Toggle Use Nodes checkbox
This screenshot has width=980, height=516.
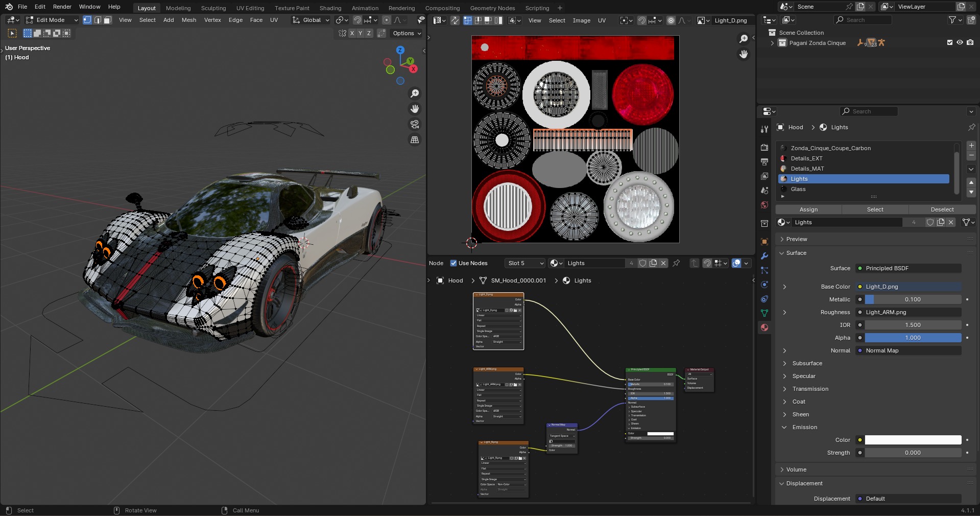pos(453,263)
